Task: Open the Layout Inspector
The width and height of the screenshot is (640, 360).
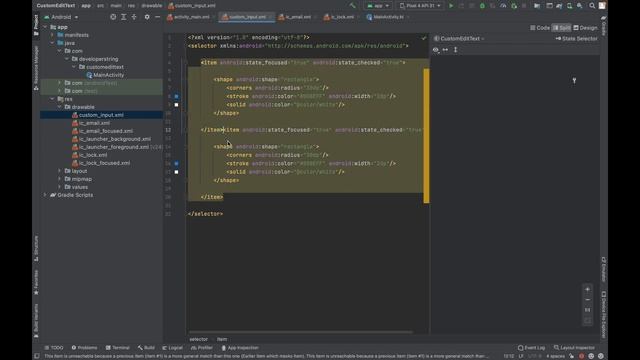Action: coord(574,348)
